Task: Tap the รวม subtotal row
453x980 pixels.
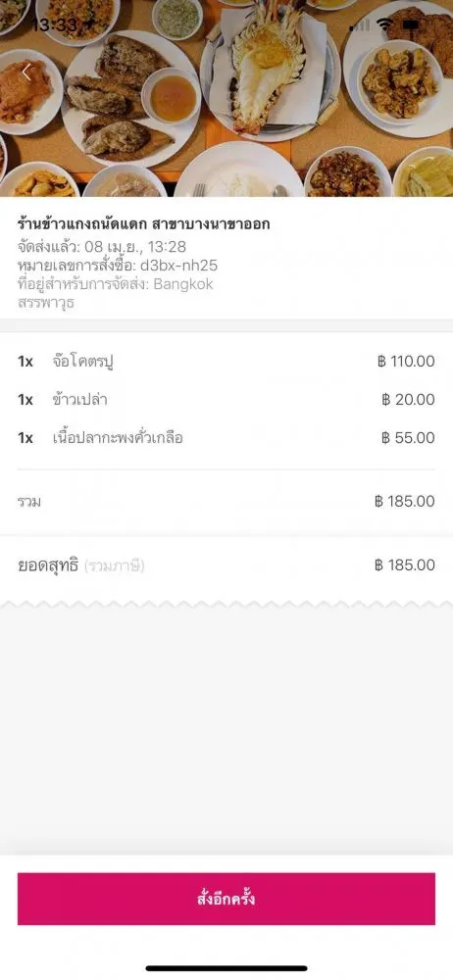Action: click(x=226, y=501)
